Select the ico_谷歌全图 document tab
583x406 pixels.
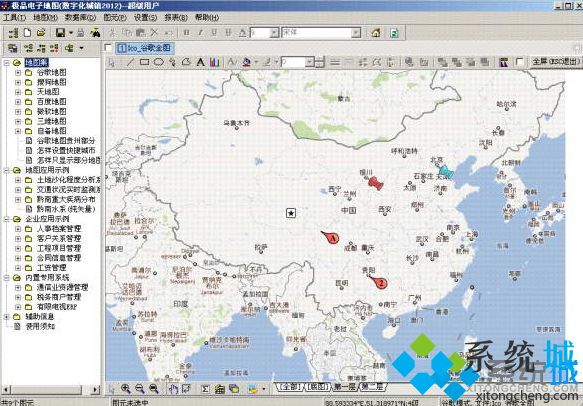tap(144, 48)
